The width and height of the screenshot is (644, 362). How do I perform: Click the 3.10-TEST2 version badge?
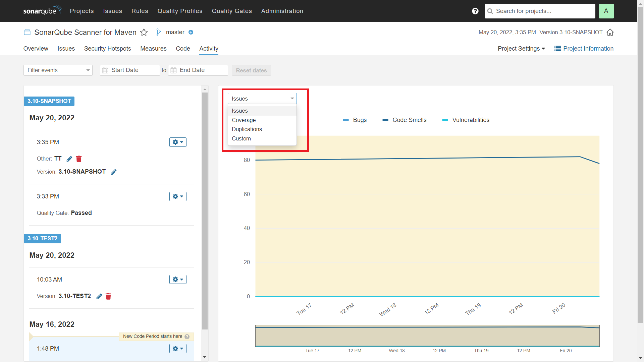tap(42, 238)
